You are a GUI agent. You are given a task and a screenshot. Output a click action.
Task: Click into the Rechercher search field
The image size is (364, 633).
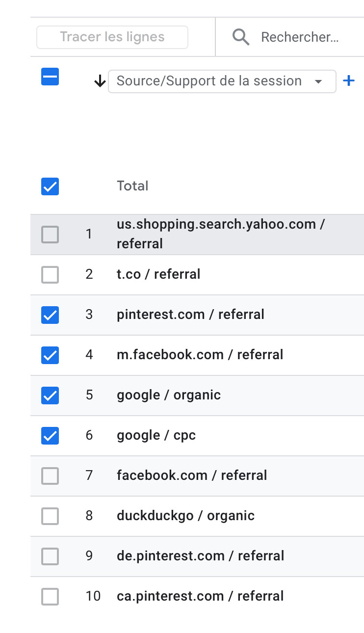(x=300, y=37)
